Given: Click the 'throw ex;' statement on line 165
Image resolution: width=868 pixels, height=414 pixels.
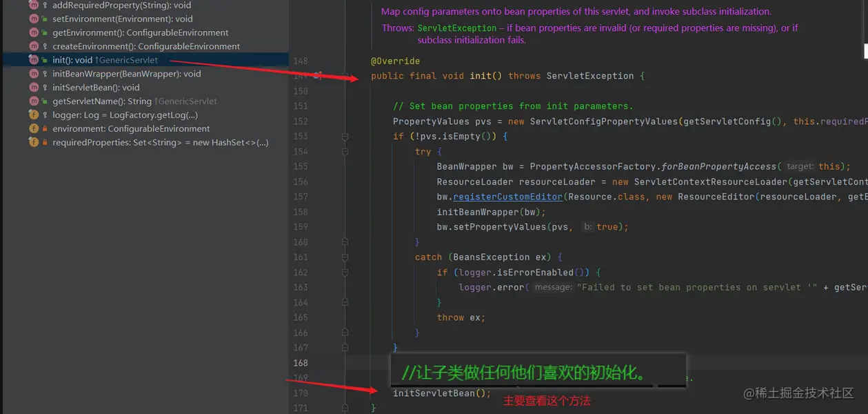Looking at the screenshot, I should tap(461, 317).
